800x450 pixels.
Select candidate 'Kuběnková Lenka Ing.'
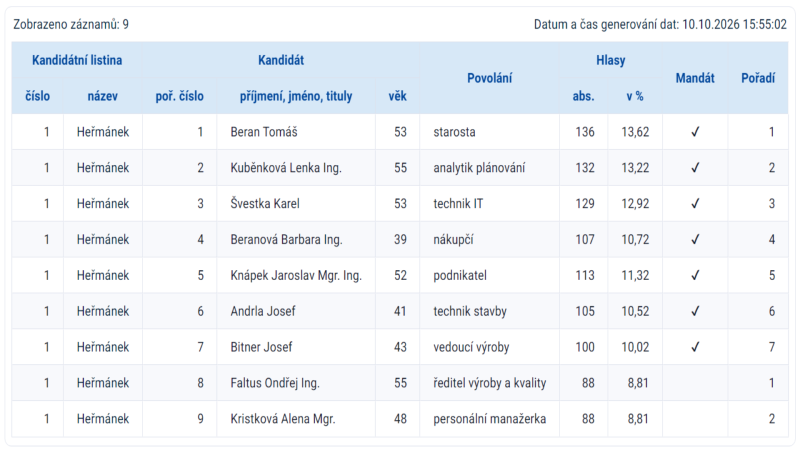click(x=286, y=168)
